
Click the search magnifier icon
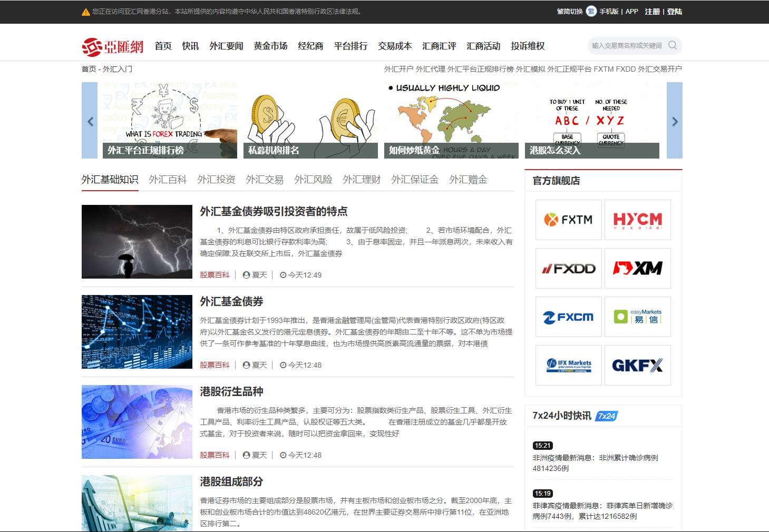coord(672,45)
